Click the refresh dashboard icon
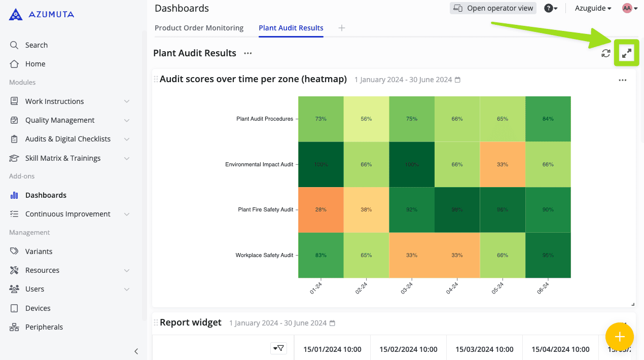This screenshot has height=360, width=644. pyautogui.click(x=605, y=53)
